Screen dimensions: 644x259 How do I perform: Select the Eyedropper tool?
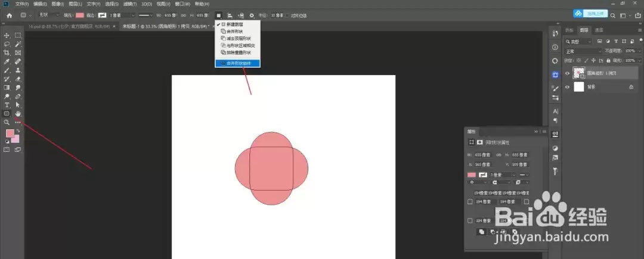click(7, 61)
